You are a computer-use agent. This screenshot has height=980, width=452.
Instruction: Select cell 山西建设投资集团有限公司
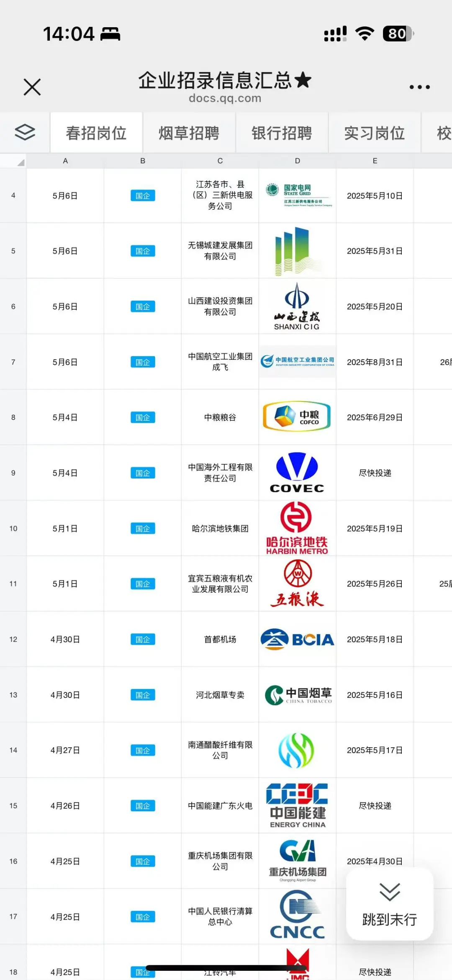[x=220, y=306]
